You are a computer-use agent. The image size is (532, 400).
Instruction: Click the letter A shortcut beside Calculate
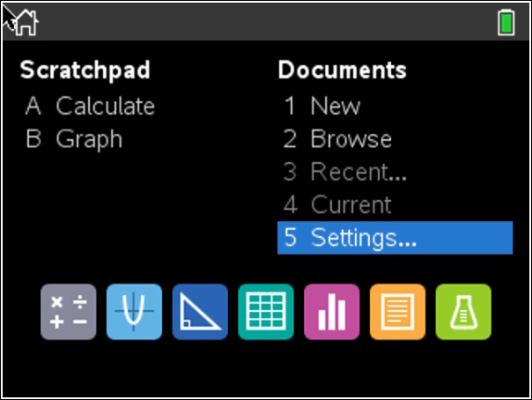[x=33, y=106]
